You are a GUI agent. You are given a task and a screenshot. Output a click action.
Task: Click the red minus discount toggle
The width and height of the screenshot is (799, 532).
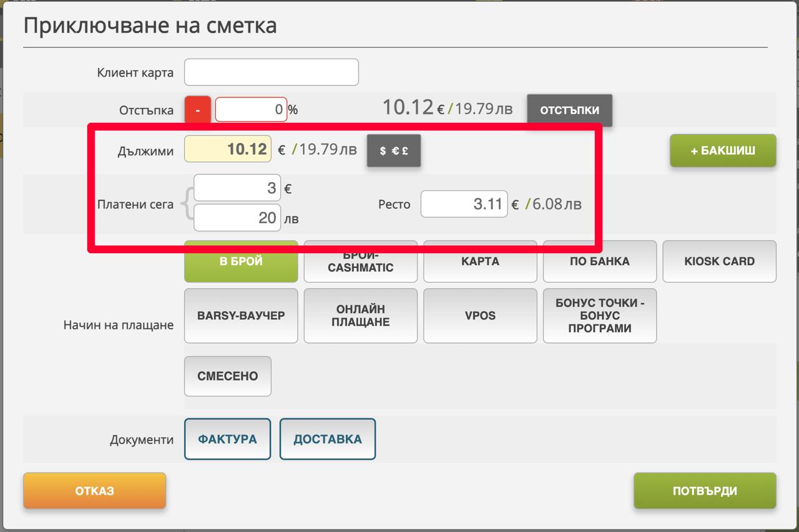(x=197, y=110)
